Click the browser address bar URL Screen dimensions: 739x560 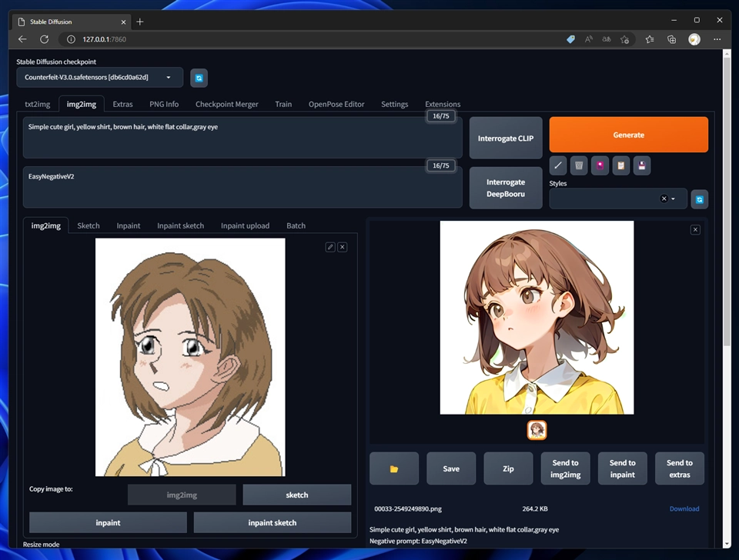104,39
